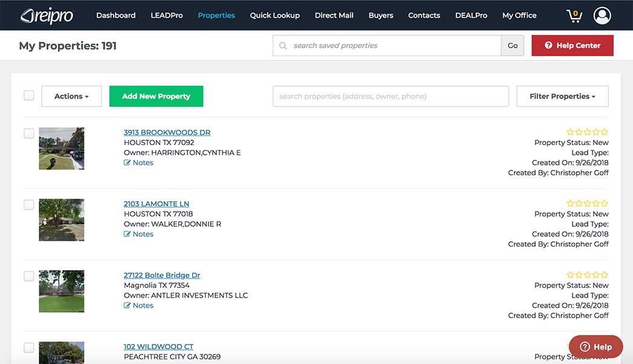633x364 pixels.
Task: Select the checkbox for 3913 BROOKWOODS DR
Action: [28, 133]
